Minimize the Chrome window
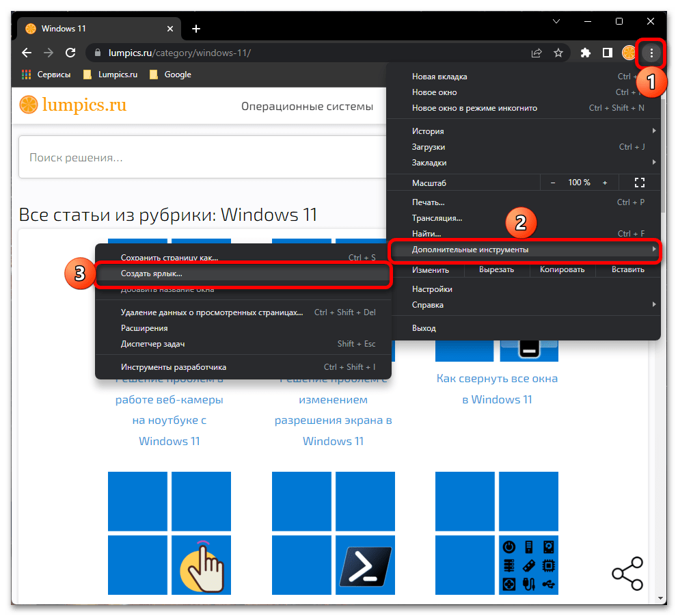Image resolution: width=678 pixels, height=616 pixels. [x=588, y=21]
